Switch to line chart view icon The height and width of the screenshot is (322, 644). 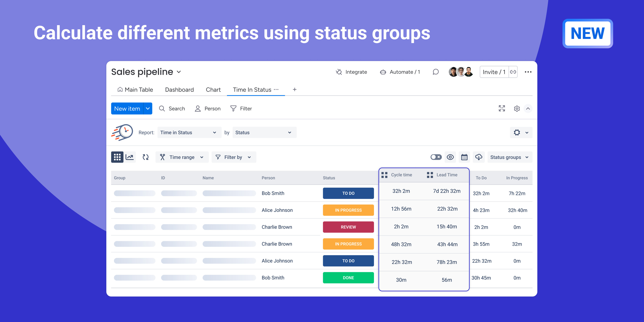point(129,157)
